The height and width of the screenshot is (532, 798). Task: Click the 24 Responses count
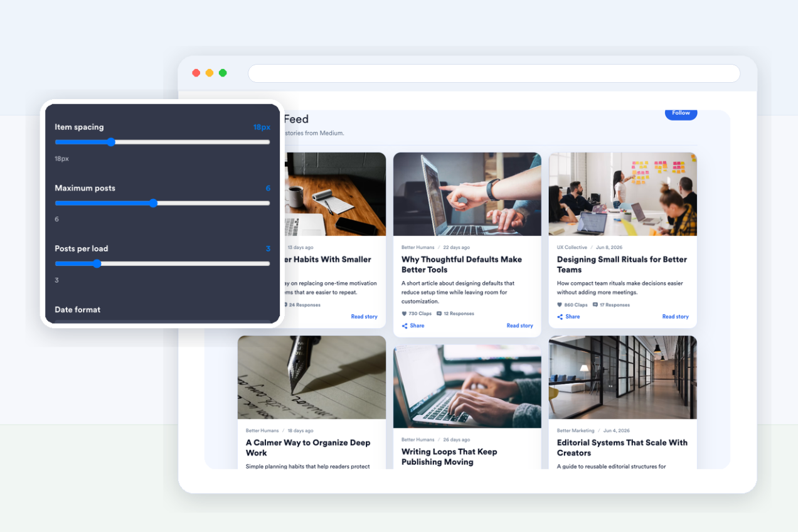tap(304, 305)
